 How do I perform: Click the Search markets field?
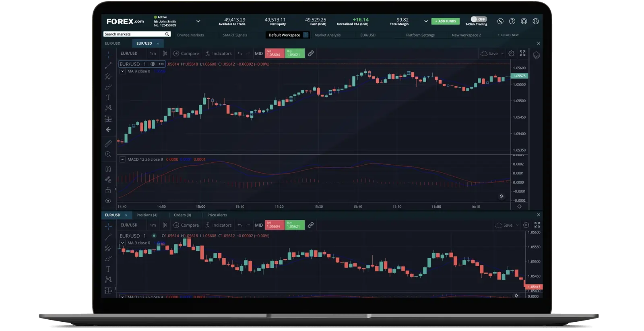[137, 34]
